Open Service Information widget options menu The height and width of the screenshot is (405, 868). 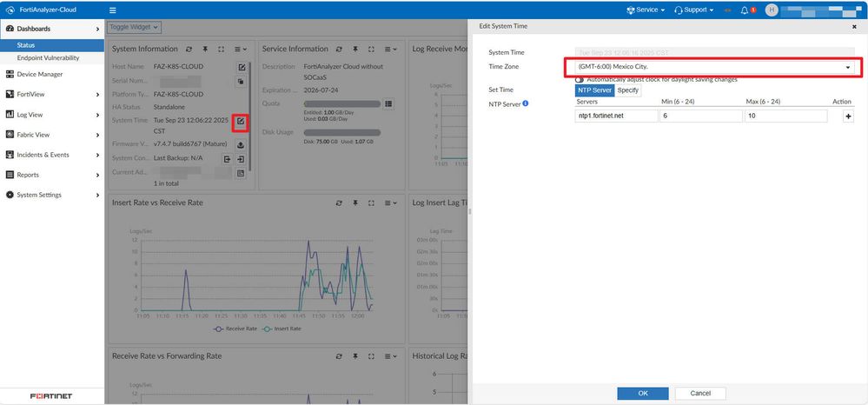coord(390,49)
